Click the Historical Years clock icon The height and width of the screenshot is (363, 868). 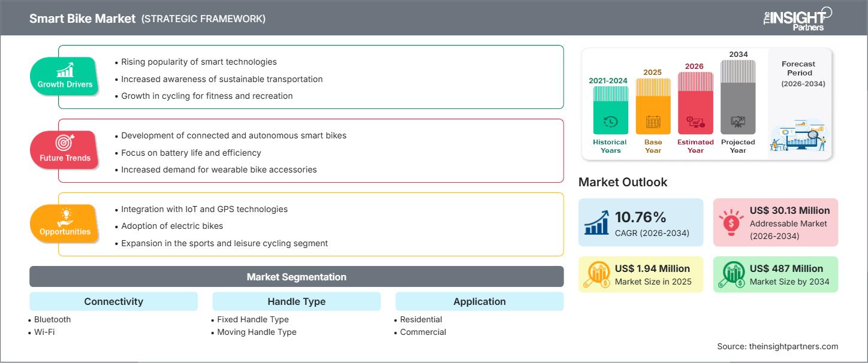click(610, 122)
